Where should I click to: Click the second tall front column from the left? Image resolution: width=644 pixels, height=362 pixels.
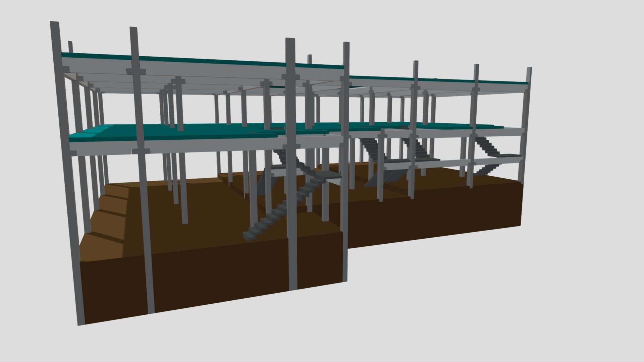pyautogui.click(x=143, y=169)
